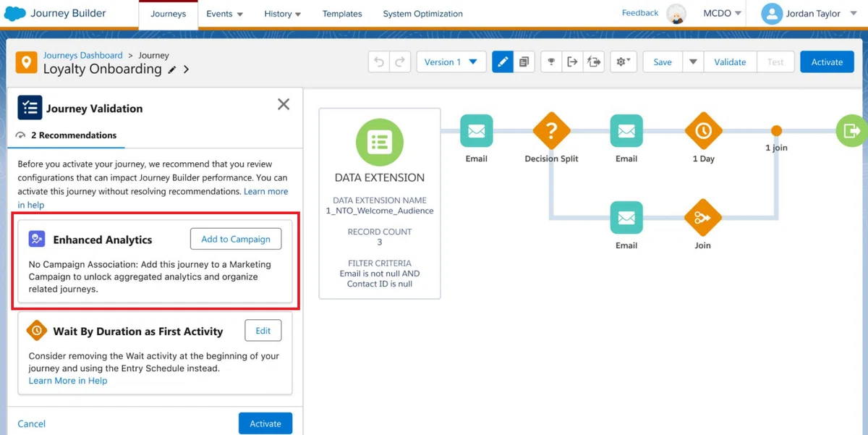Click Jordan Taylor user avatar icon
This screenshot has width=868, height=435.
point(772,14)
